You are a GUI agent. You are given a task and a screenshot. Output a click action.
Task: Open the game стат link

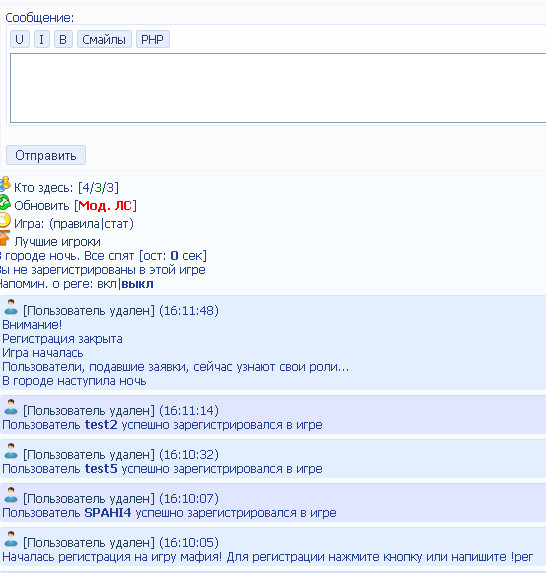click(x=116, y=224)
